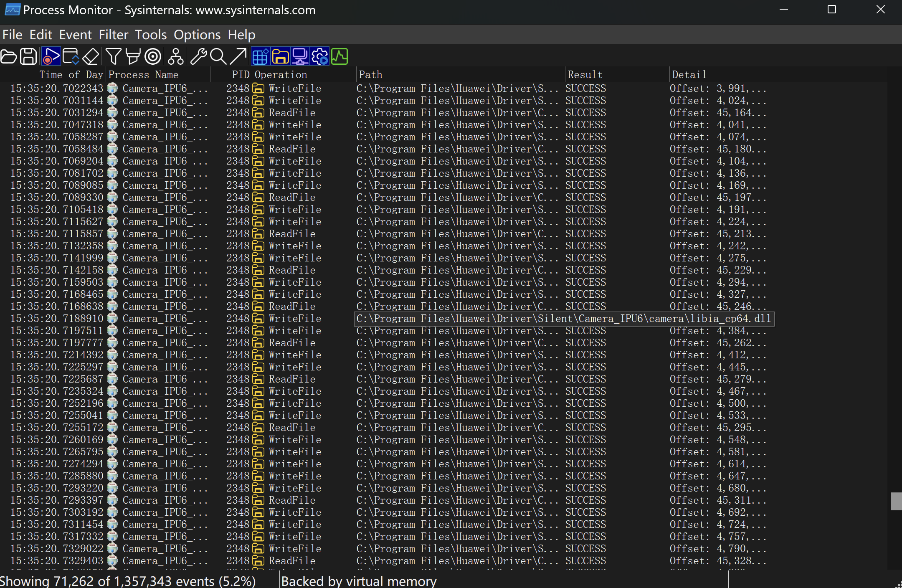Click the process icon in the 15:35:20.7255041 row
This screenshot has width=902, height=588.
112,415
